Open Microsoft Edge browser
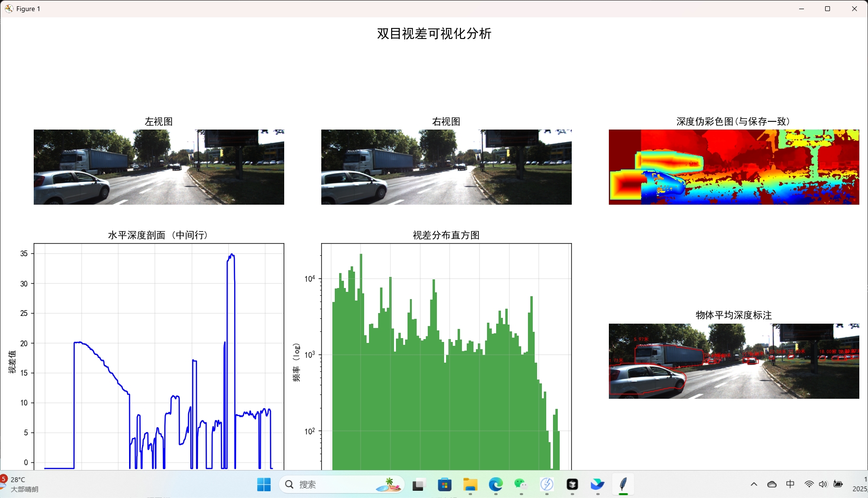 (495, 485)
